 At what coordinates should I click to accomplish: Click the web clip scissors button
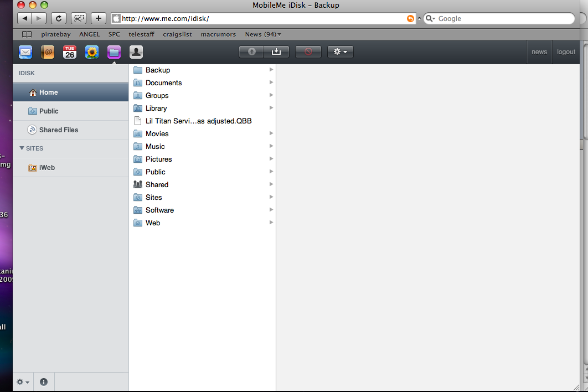point(79,18)
